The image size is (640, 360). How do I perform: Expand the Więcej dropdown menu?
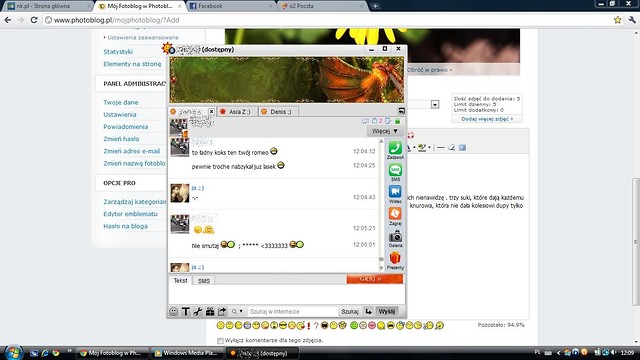384,131
